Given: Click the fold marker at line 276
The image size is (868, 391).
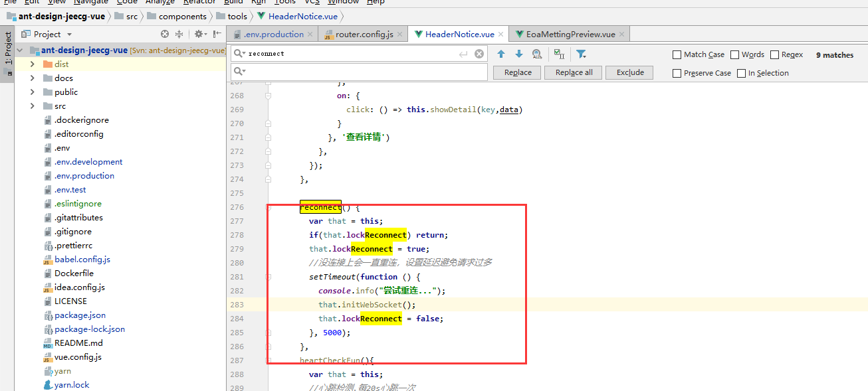Looking at the screenshot, I should pyautogui.click(x=269, y=207).
